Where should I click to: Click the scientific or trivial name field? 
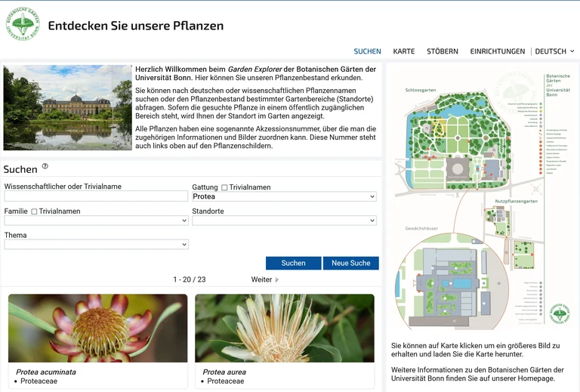point(96,196)
